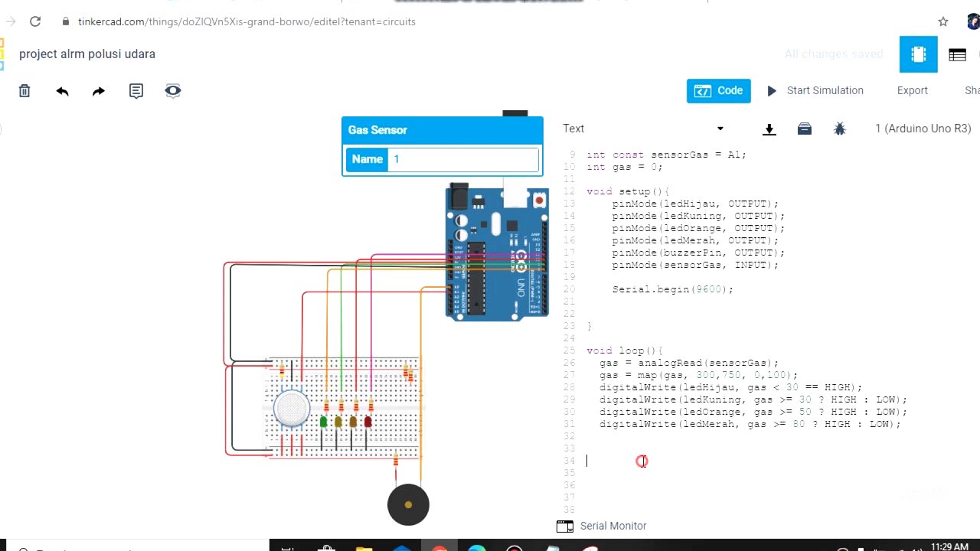Toggle the Code panel closed
Viewport: 980px width, 551px height.
click(718, 90)
